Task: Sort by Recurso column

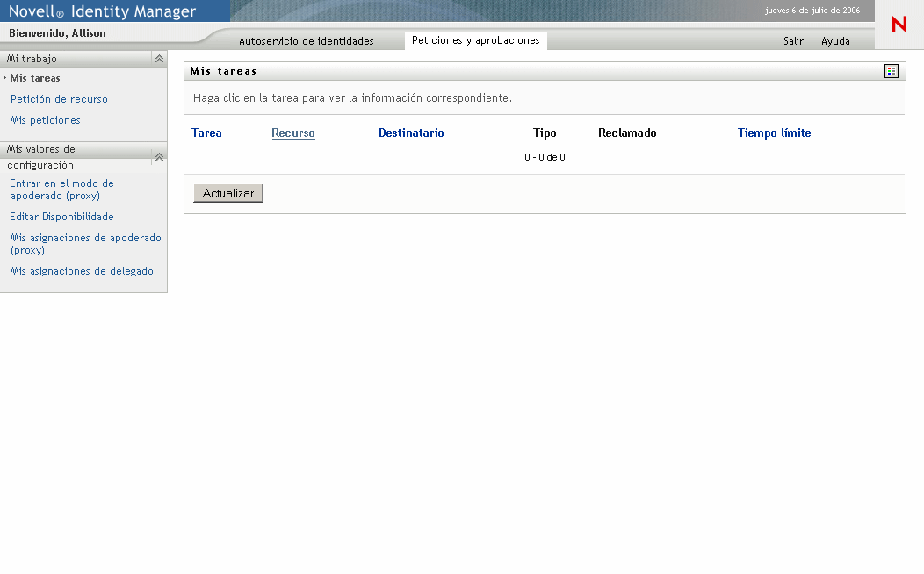Action: coord(293,133)
